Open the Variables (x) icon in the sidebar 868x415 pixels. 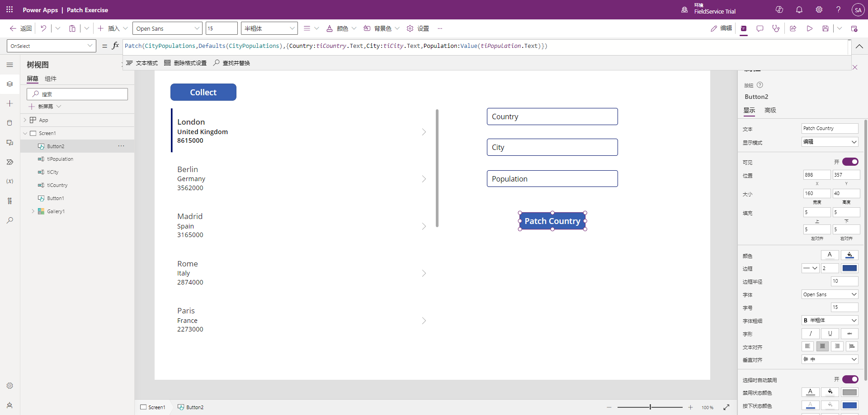click(x=9, y=181)
